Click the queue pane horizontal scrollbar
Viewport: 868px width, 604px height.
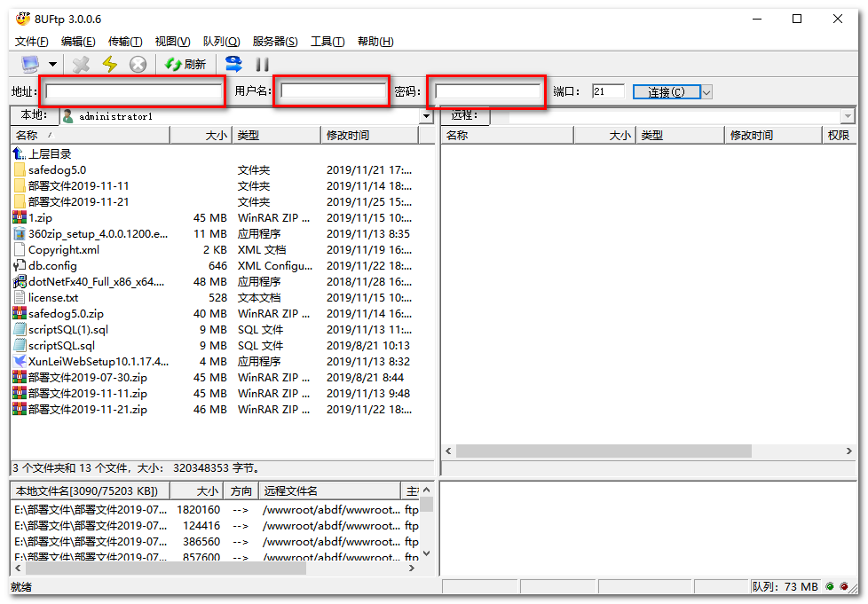(166, 569)
